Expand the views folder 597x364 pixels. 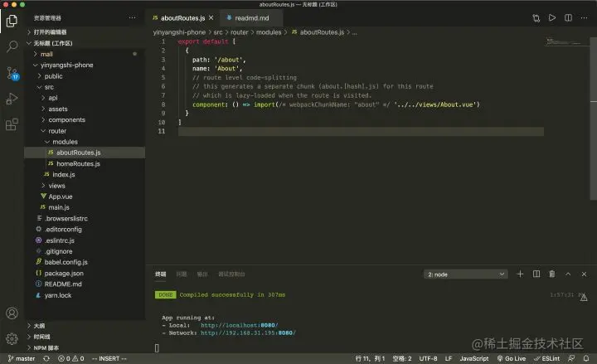click(x=85, y=186)
